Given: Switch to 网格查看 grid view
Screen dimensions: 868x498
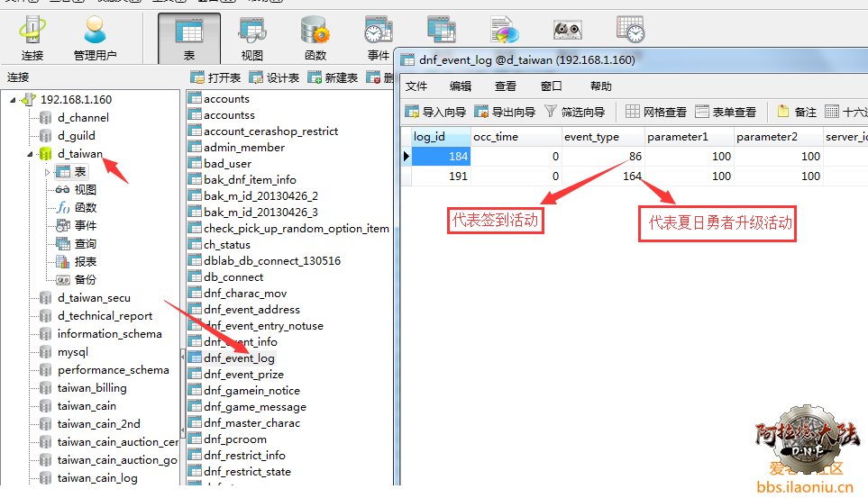Looking at the screenshot, I should 656,113.
